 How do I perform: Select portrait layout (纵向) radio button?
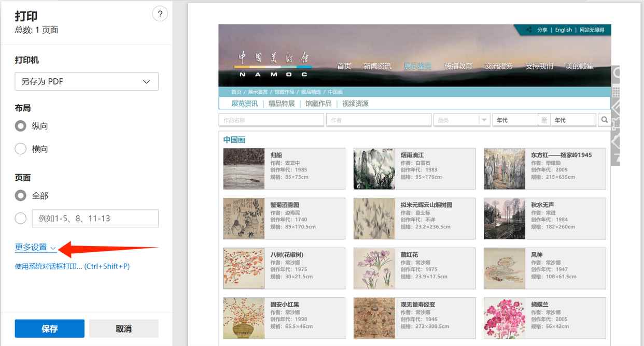pyautogui.click(x=21, y=126)
